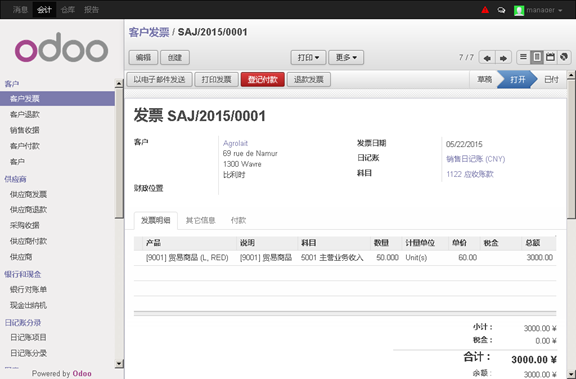Click quantity cell 50.000
576x379 pixels.
(x=387, y=258)
